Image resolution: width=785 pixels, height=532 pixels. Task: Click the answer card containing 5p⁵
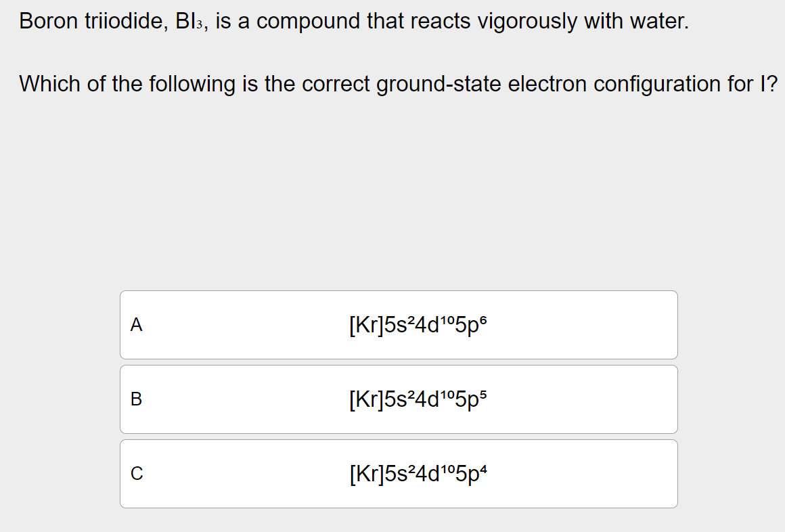pyautogui.click(x=398, y=399)
